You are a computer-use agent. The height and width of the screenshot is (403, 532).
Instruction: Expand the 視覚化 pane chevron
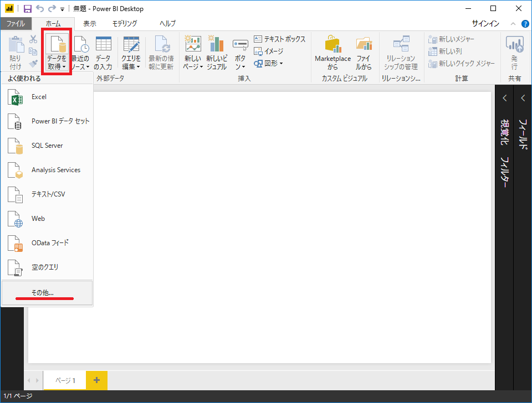(504, 99)
